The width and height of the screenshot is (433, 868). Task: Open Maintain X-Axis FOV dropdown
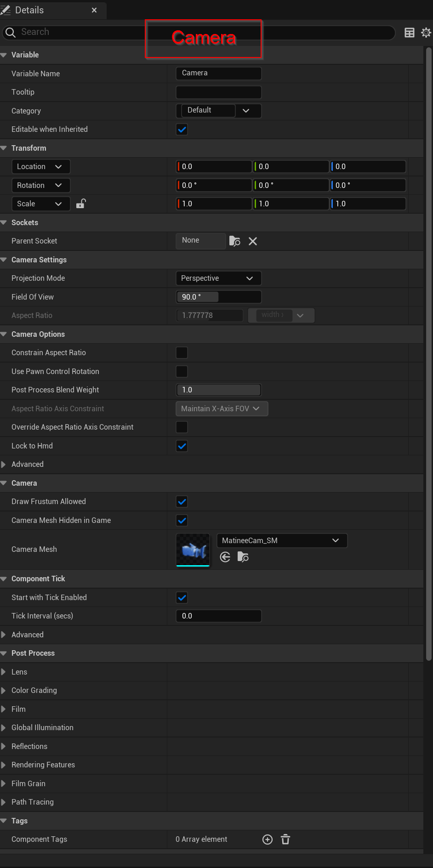(x=222, y=408)
